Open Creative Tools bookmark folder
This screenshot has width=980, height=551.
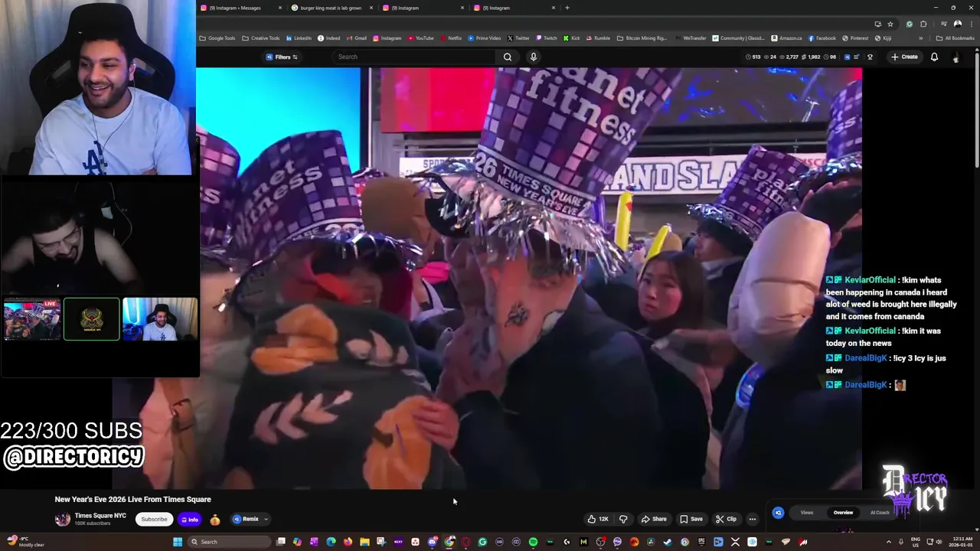click(261, 38)
